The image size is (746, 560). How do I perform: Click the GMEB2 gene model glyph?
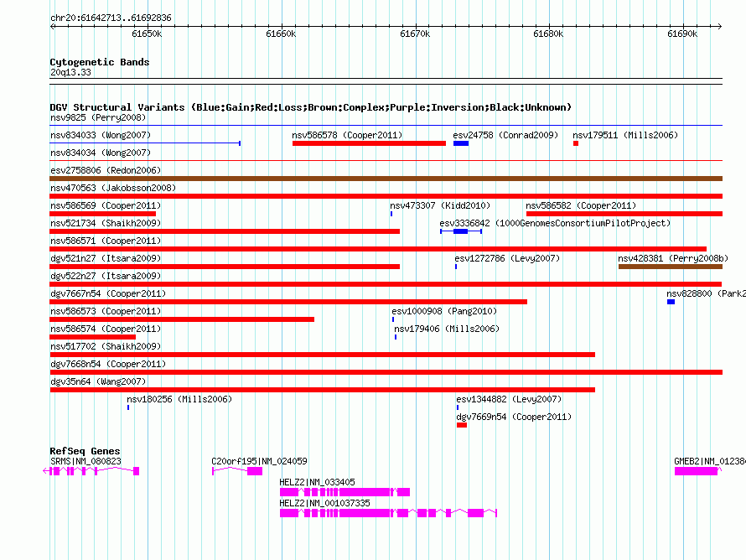click(x=697, y=471)
